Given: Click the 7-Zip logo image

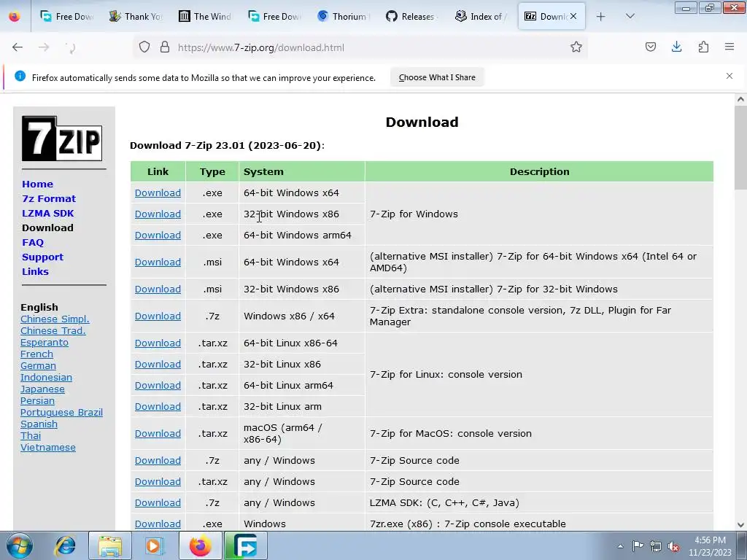Looking at the screenshot, I should [x=62, y=139].
